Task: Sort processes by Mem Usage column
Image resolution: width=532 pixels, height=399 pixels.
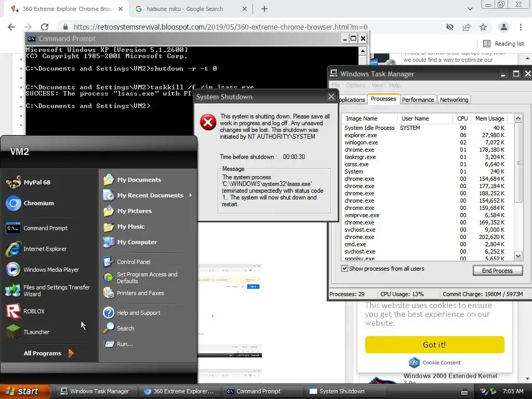Action: click(x=489, y=119)
